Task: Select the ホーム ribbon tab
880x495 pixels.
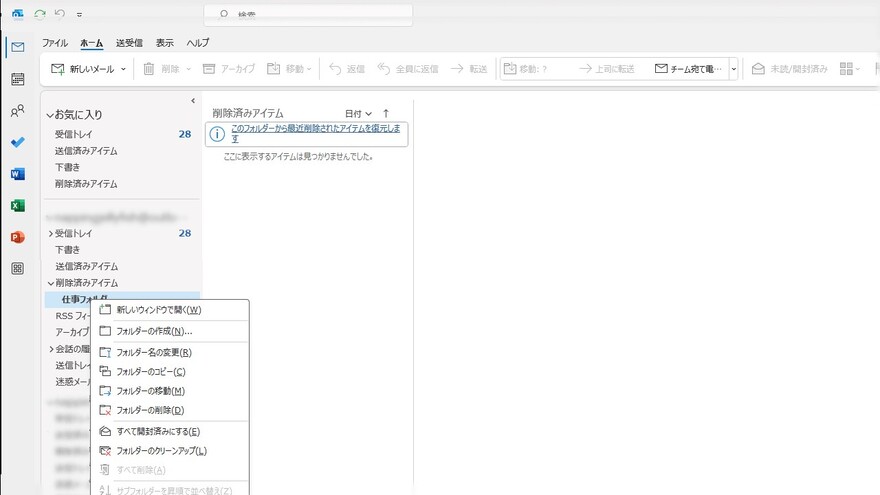Action: pos(91,43)
